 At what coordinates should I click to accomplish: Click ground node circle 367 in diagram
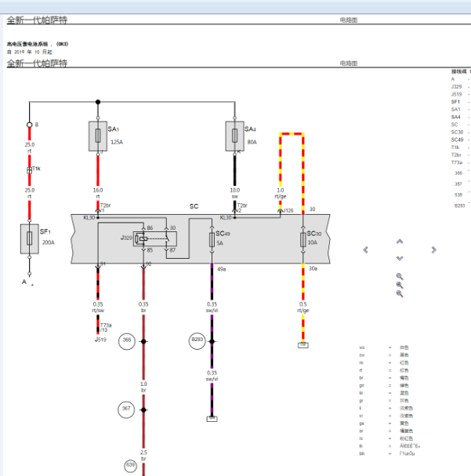coord(126,409)
